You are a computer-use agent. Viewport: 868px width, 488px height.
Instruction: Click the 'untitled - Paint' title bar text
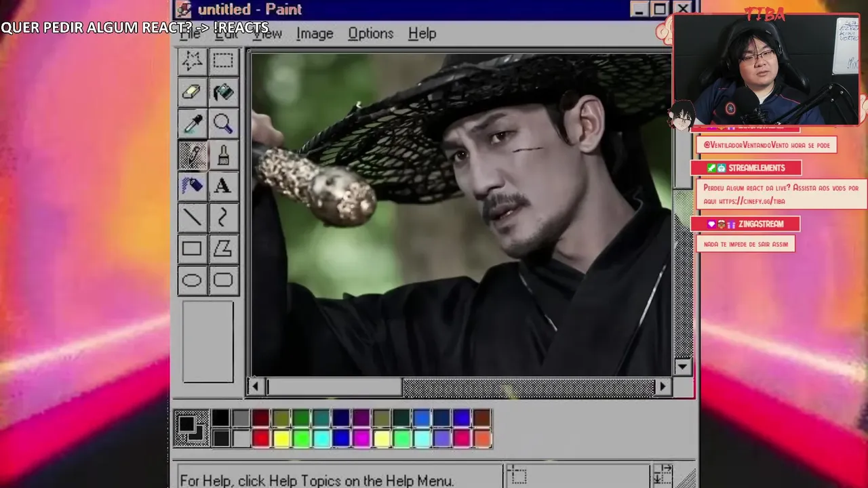pos(250,9)
